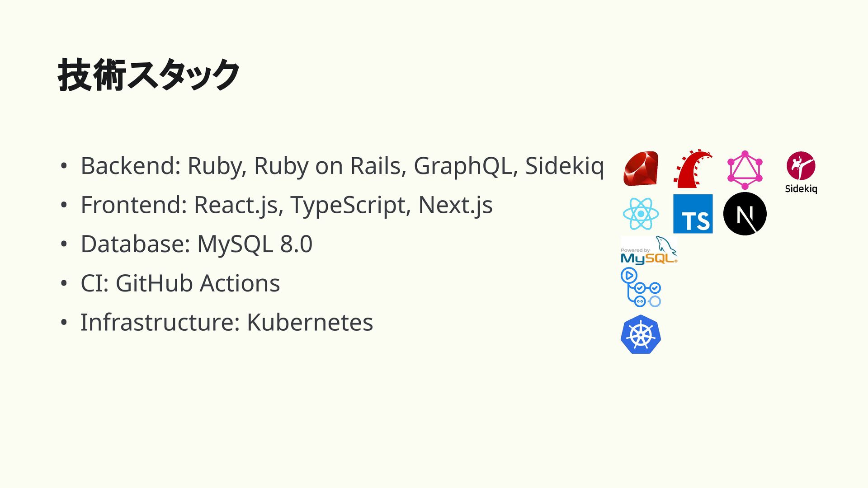Image resolution: width=868 pixels, height=488 pixels.
Task: Click the 技術スタック slide title
Action: 149,75
